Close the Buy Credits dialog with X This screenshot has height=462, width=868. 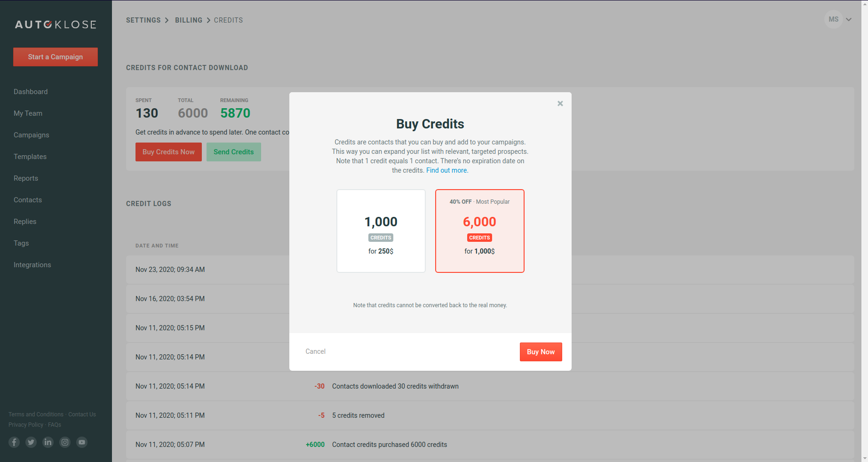pyautogui.click(x=560, y=104)
